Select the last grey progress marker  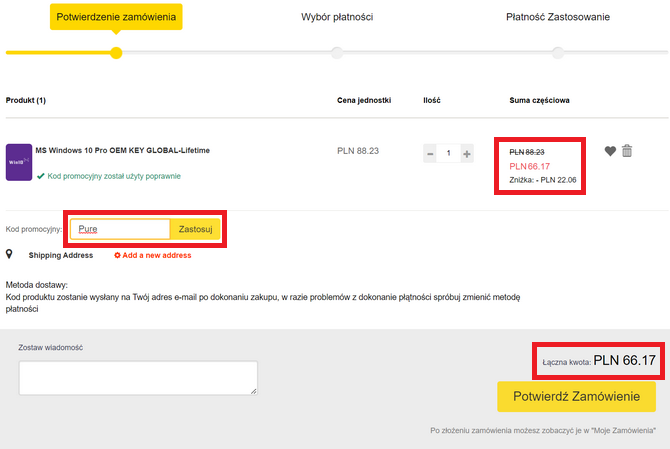pyautogui.click(x=558, y=53)
